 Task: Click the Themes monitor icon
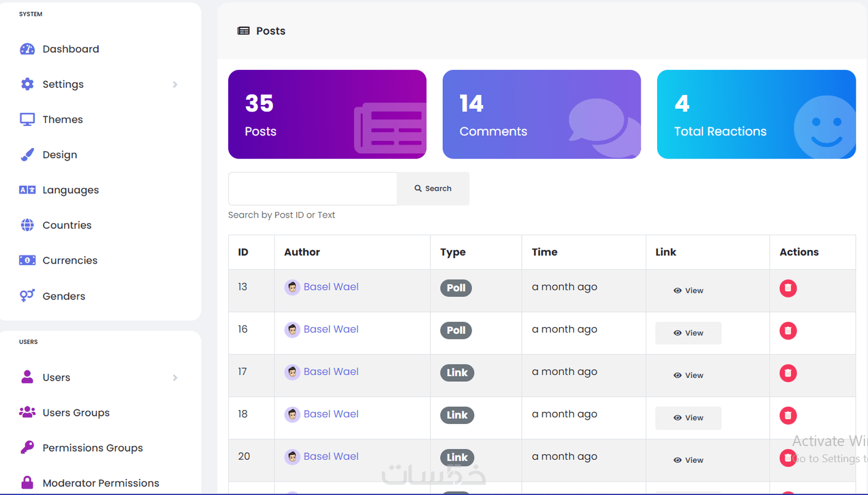point(27,119)
